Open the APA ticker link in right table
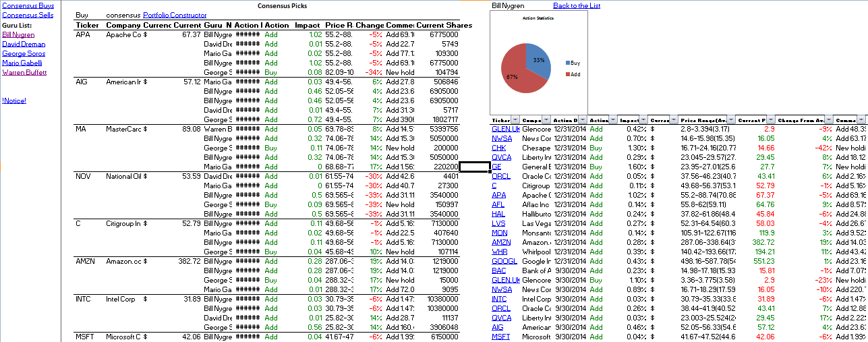 [x=498, y=195]
